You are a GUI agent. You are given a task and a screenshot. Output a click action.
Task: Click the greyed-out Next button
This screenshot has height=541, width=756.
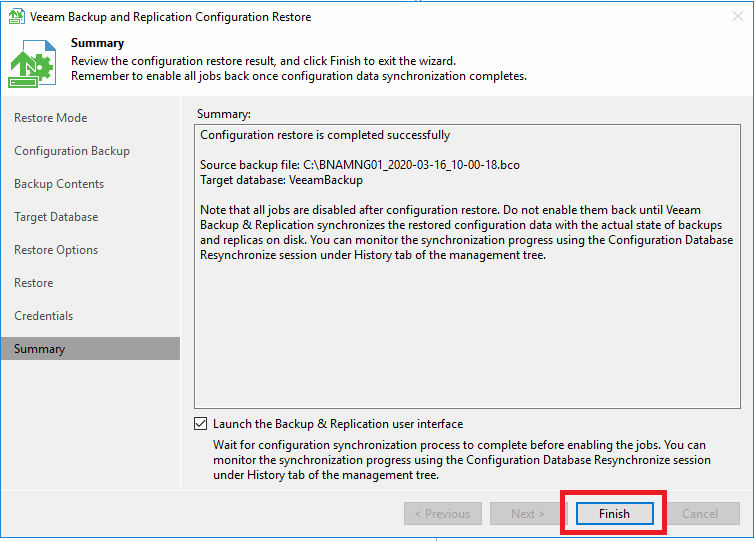tap(528, 514)
